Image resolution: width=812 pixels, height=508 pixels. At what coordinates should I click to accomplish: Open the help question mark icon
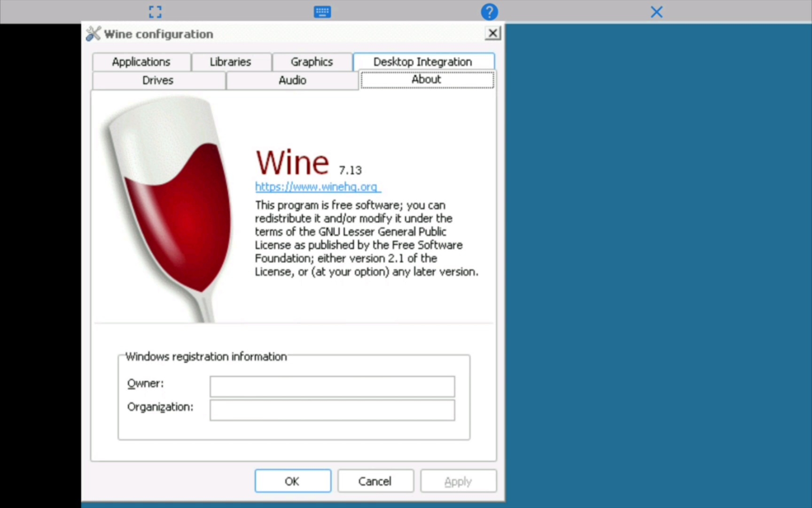pyautogui.click(x=489, y=12)
